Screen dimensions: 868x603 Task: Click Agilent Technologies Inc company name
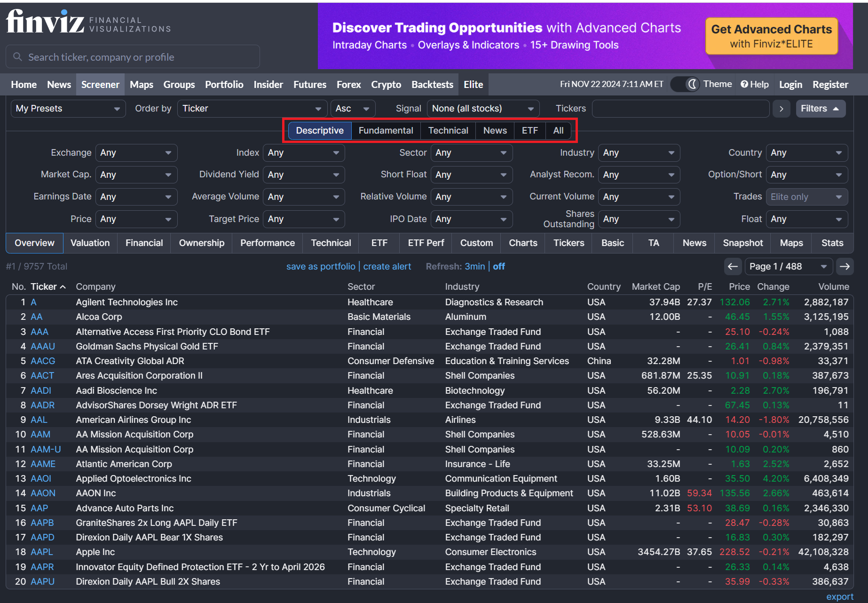126,302
